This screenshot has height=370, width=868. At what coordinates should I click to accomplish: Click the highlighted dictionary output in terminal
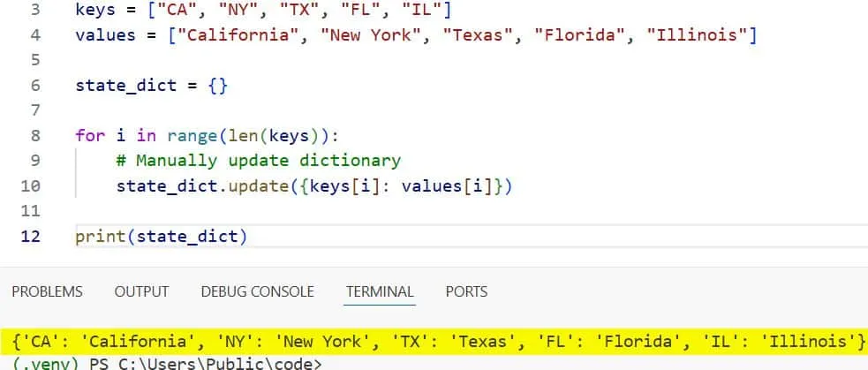click(x=433, y=340)
